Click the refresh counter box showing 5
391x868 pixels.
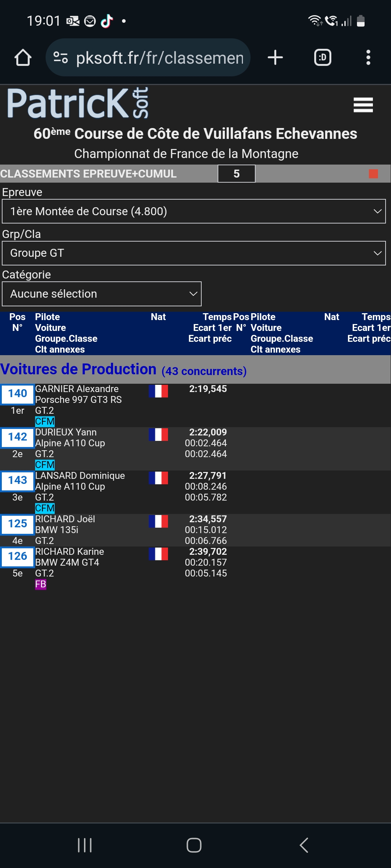coord(236,174)
